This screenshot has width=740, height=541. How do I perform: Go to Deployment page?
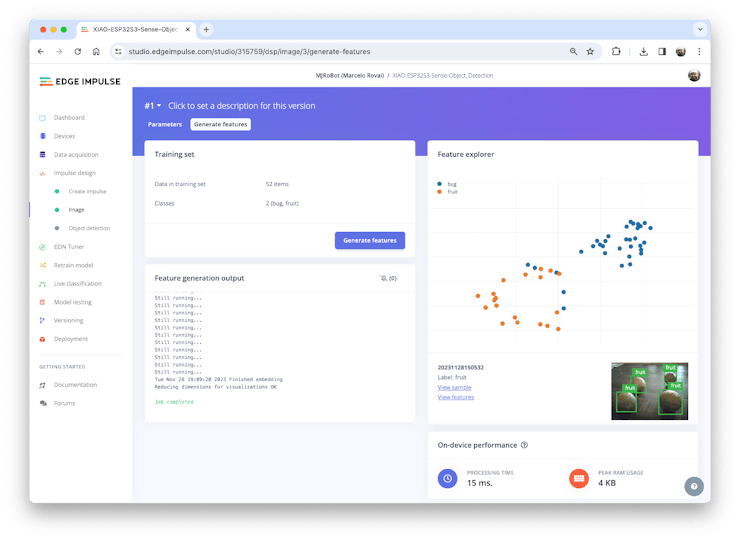70,338
